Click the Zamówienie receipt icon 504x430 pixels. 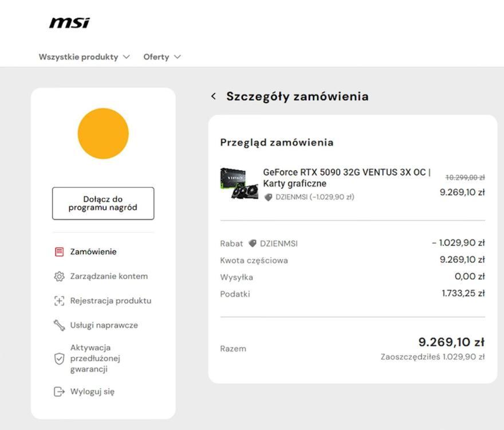tap(59, 252)
